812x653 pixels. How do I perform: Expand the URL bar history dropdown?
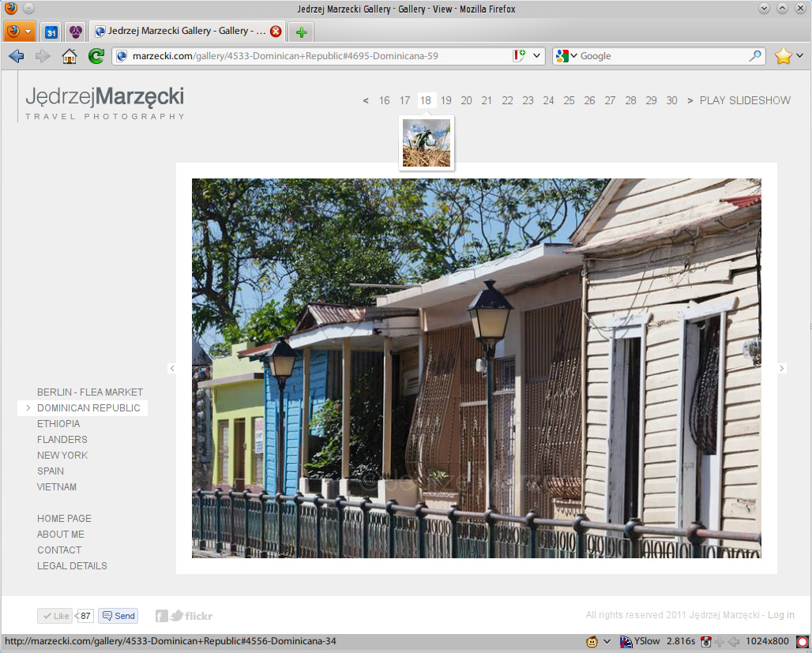pyautogui.click(x=538, y=56)
